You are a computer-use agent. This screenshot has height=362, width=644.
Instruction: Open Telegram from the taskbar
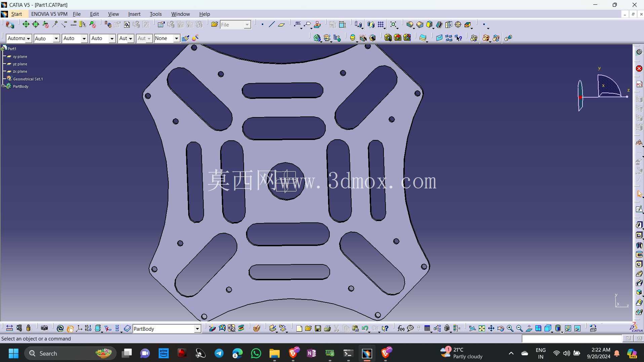tap(219, 353)
